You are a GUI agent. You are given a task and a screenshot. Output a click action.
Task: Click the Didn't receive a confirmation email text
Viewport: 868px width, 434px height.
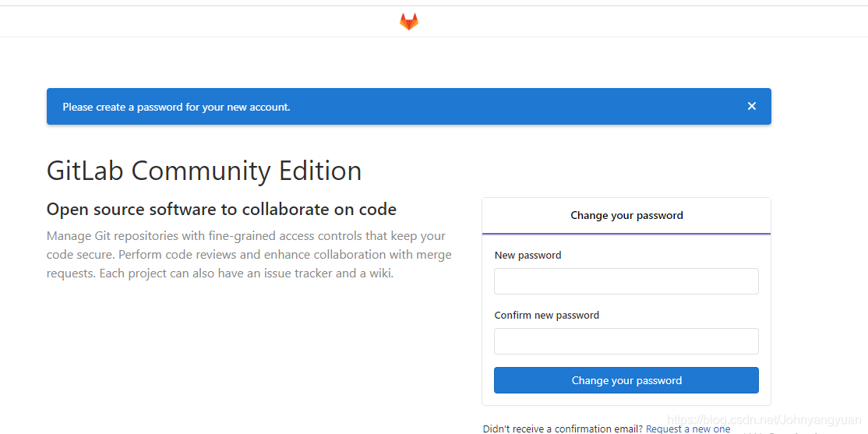(563, 429)
